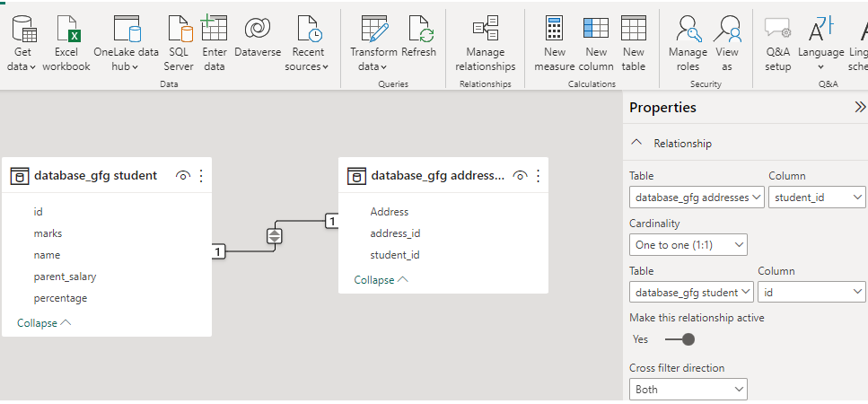Open the Get data menu
Viewport: 868px width, 404px height.
tap(23, 44)
